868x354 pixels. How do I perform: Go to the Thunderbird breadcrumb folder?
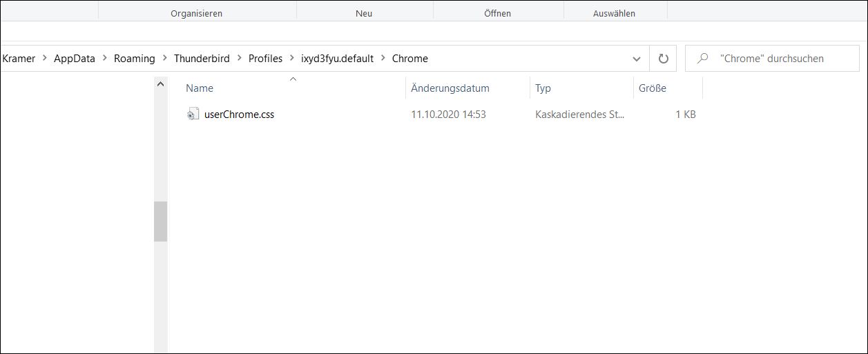click(x=202, y=59)
